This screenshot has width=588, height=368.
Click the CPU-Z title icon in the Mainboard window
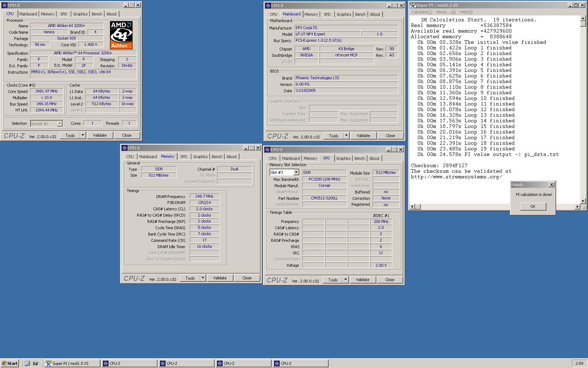[268, 6]
